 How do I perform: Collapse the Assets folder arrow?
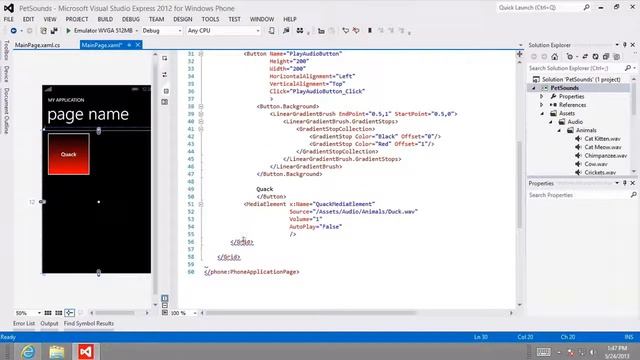[542, 113]
